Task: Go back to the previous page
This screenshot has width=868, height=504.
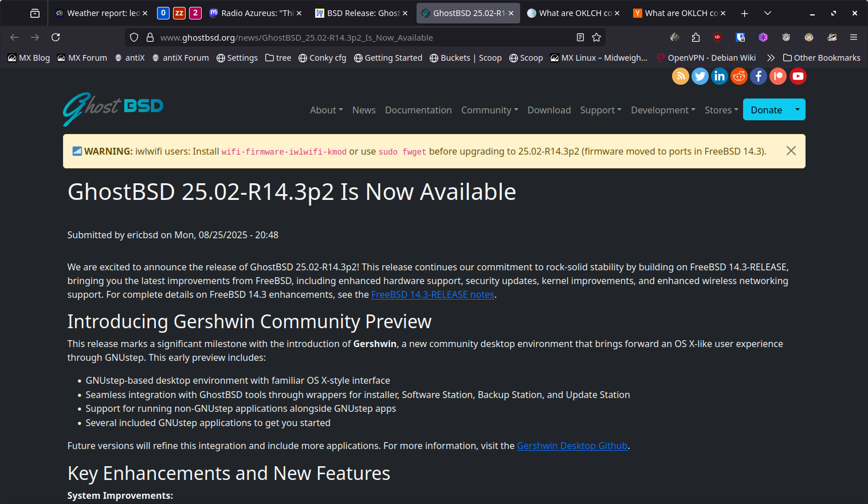Action: coord(14,37)
